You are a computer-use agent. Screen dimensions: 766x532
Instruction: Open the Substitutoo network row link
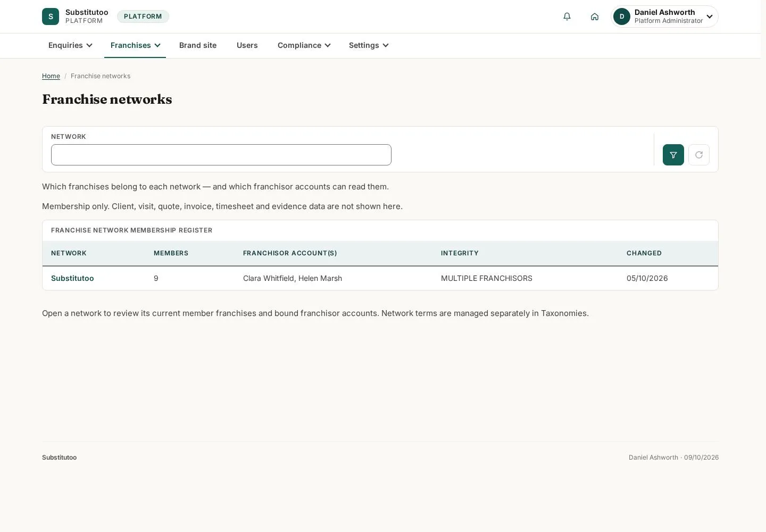pyautogui.click(x=72, y=278)
